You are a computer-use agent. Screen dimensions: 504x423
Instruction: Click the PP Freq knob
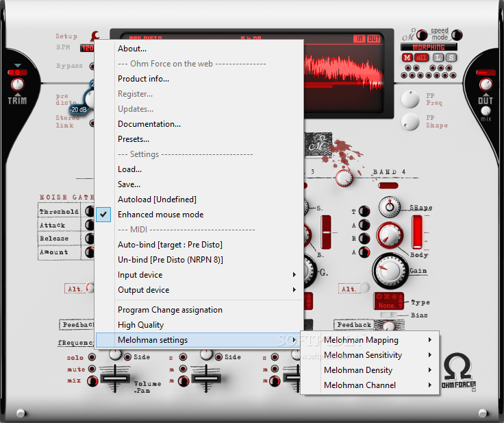(410, 99)
